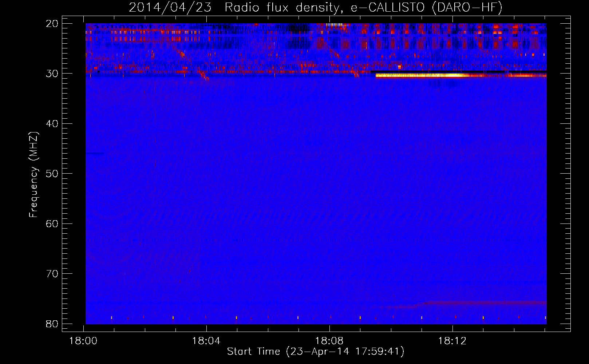The height and width of the screenshot is (364, 589).
Task: Click the short dark line near 46 MHz
Action: (95, 153)
